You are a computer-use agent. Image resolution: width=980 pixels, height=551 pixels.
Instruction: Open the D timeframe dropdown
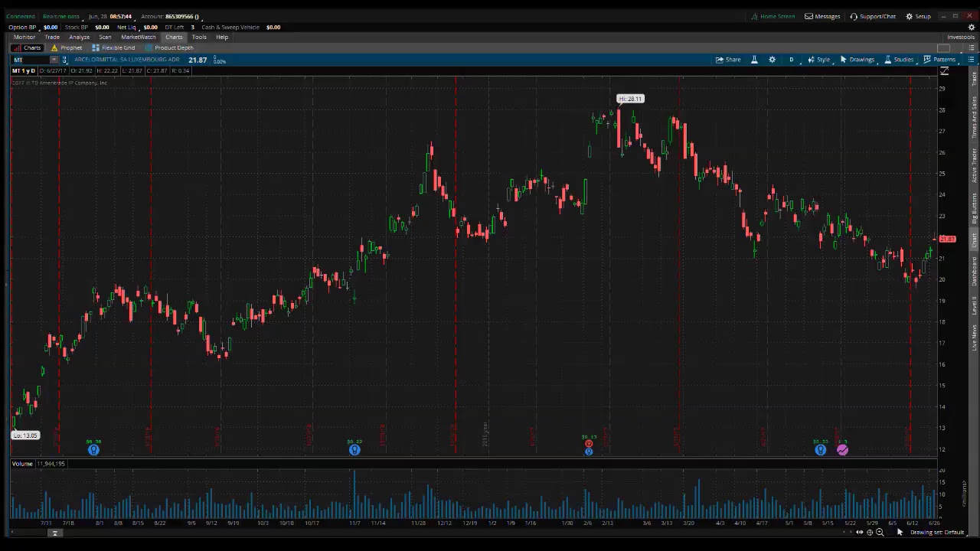(792, 60)
